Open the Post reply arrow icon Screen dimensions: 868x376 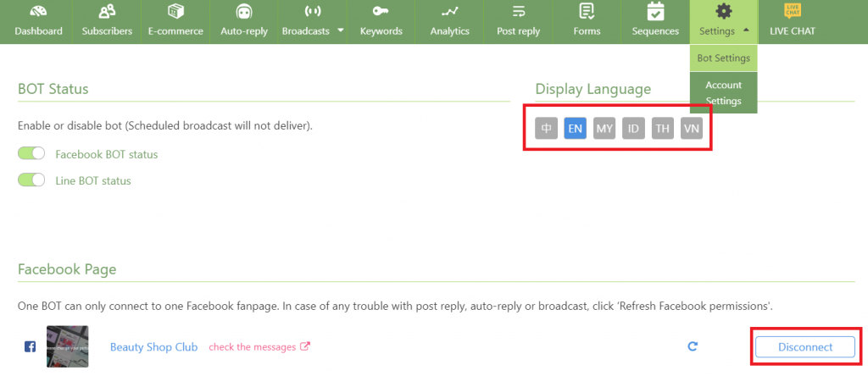(x=518, y=11)
